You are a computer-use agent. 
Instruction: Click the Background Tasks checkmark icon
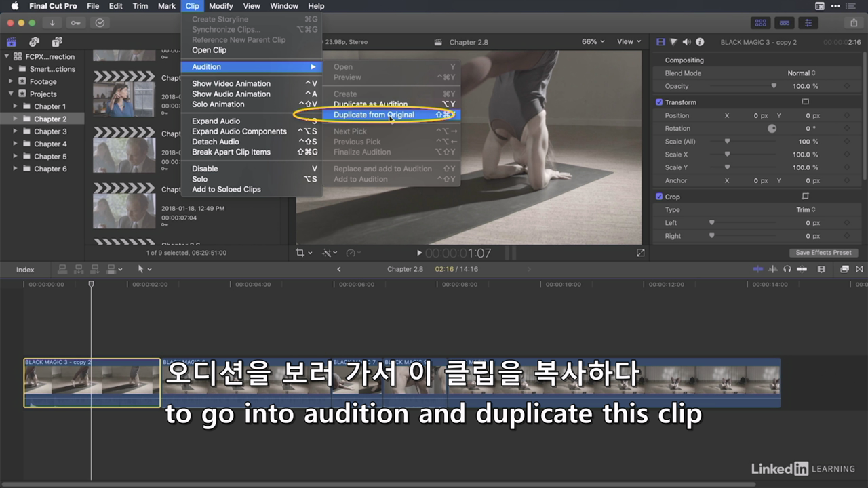[x=100, y=22]
